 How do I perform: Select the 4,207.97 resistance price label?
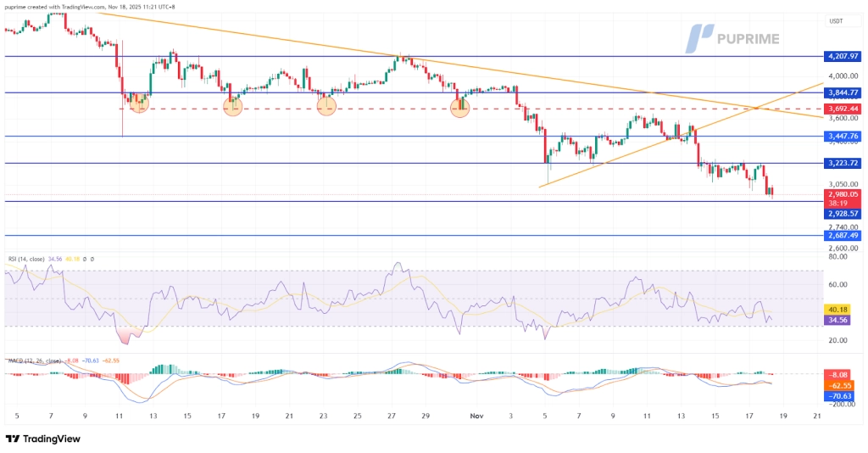pos(842,57)
